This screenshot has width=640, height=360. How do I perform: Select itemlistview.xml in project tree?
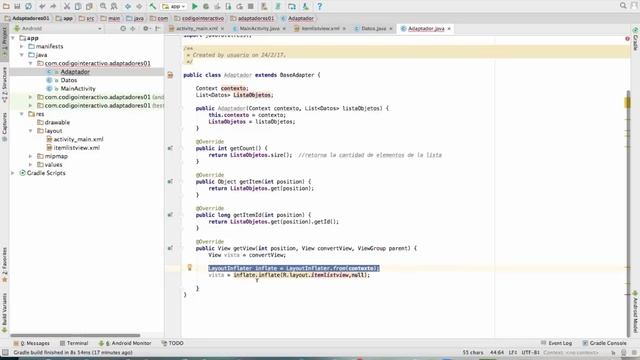click(x=76, y=148)
